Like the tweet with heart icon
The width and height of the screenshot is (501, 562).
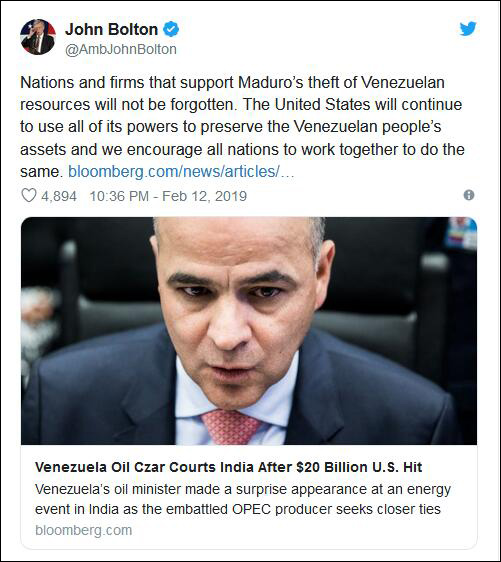pyautogui.click(x=29, y=196)
